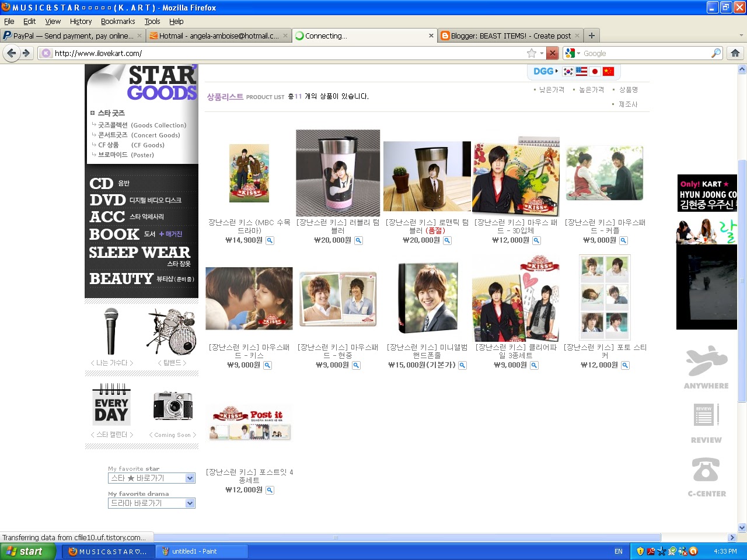
Task: Open the File menu
Action: pos(9,22)
